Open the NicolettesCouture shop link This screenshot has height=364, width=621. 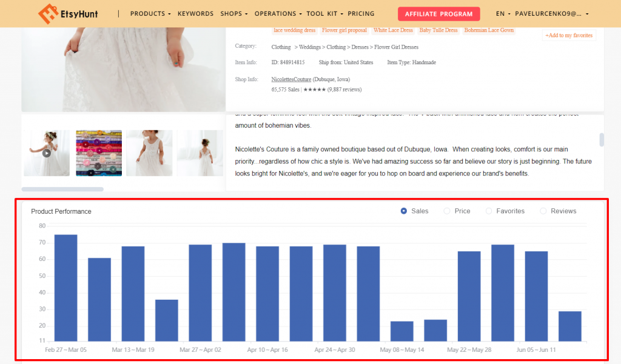291,79
